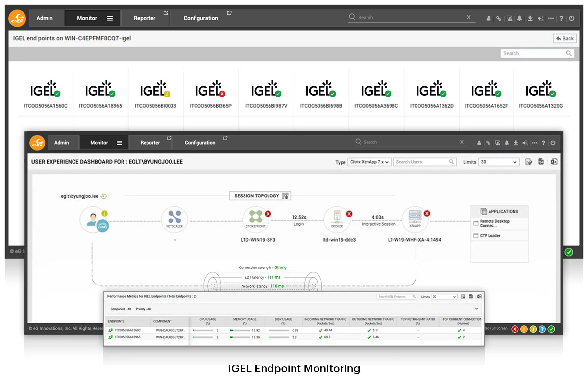This screenshot has width=588, height=389.
Task: Export user experience dashboard as PDF
Action: (541, 162)
